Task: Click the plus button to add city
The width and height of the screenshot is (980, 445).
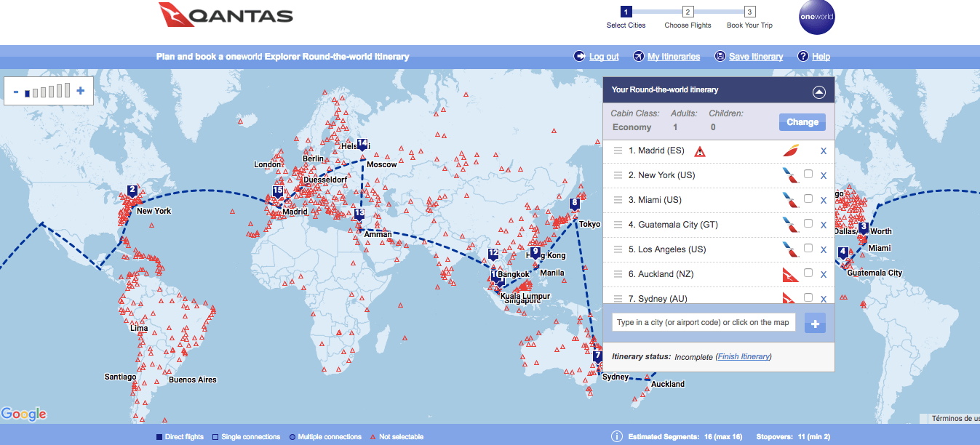Action: point(815,324)
